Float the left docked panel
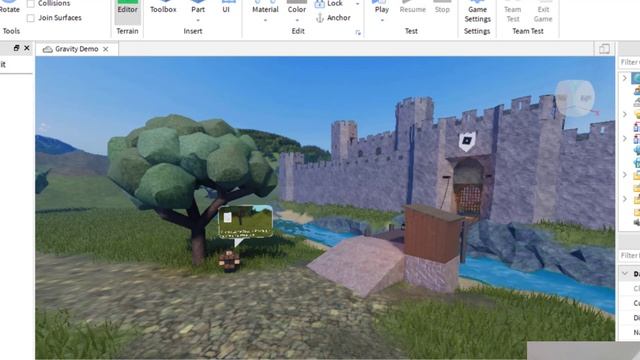The height and width of the screenshot is (360, 640). [16, 48]
